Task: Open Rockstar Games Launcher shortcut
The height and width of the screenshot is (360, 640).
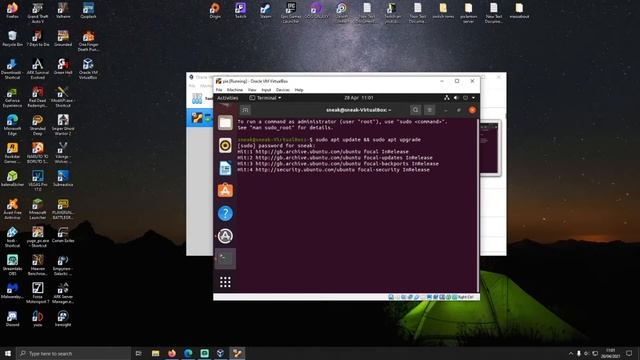Action: (x=12, y=153)
